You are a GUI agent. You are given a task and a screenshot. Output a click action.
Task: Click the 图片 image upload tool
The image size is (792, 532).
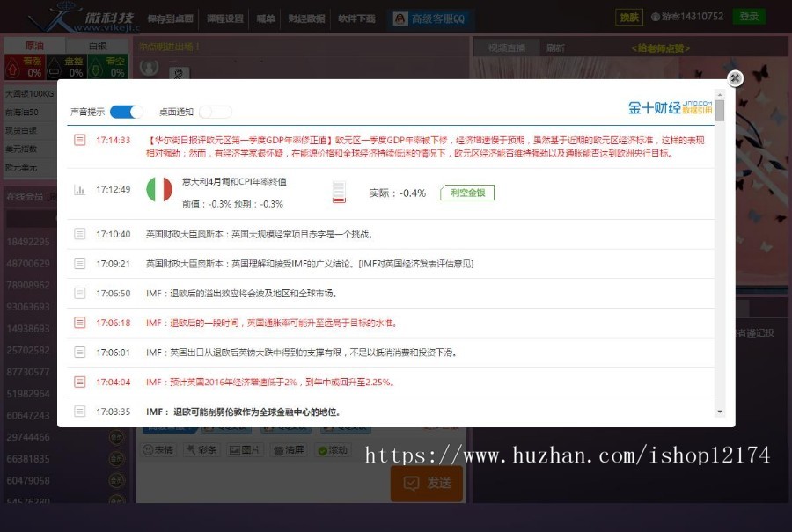pyautogui.click(x=245, y=449)
